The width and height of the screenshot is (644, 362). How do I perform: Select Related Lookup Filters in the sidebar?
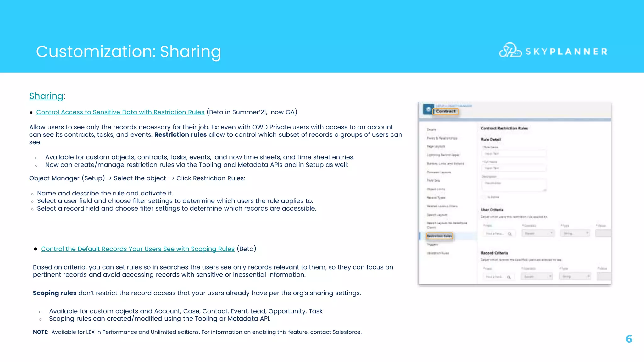(442, 206)
